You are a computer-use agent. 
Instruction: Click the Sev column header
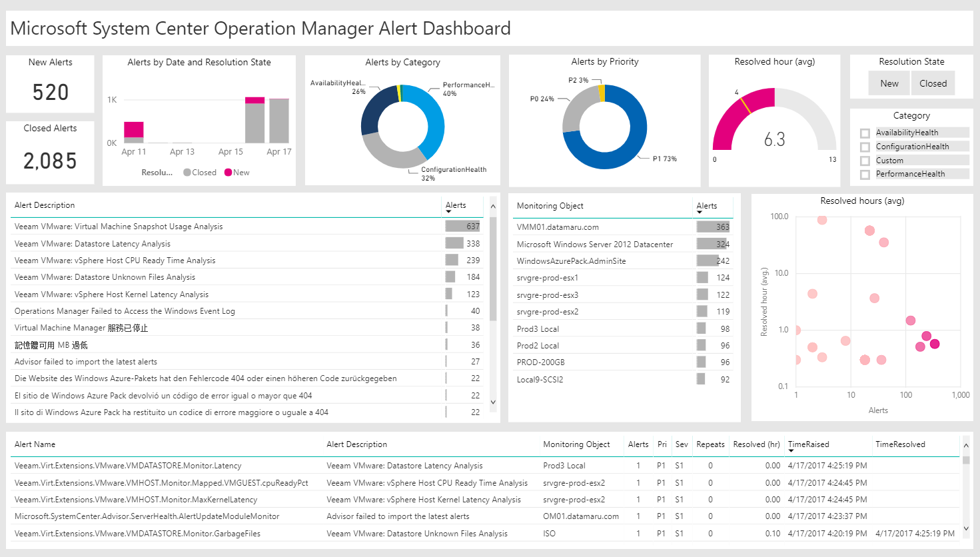coord(682,444)
